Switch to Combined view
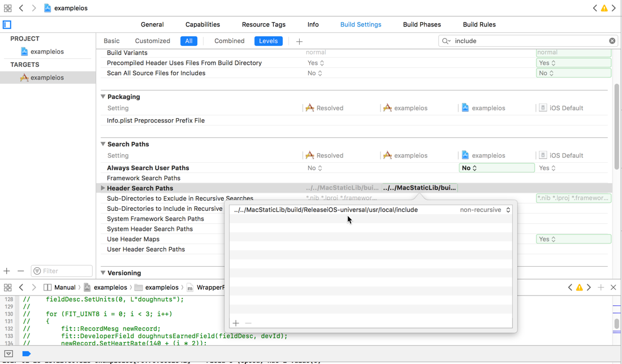622x364 pixels. (x=229, y=41)
